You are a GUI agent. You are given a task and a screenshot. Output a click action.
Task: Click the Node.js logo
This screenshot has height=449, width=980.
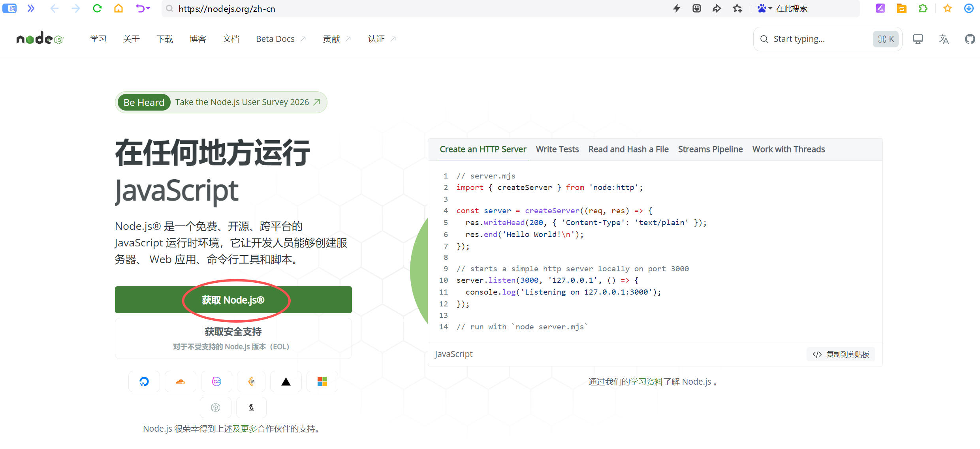40,38
